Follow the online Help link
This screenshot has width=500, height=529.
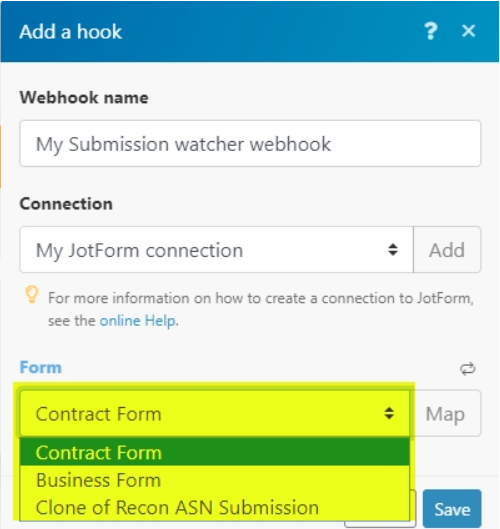pos(138,321)
